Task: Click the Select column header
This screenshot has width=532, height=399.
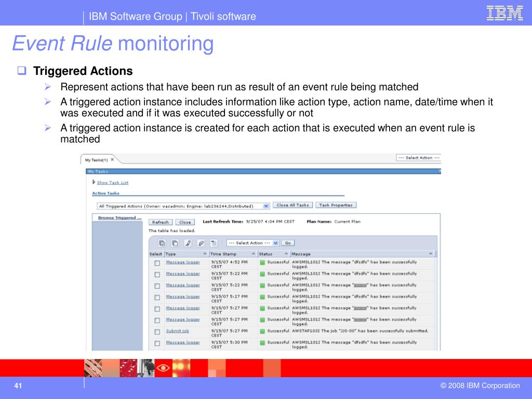Action: 156,254
